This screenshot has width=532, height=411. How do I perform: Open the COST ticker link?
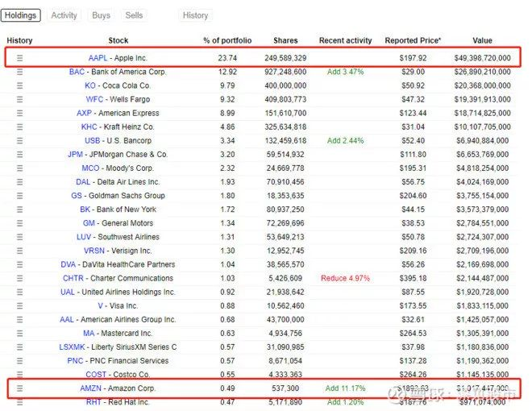96,375
